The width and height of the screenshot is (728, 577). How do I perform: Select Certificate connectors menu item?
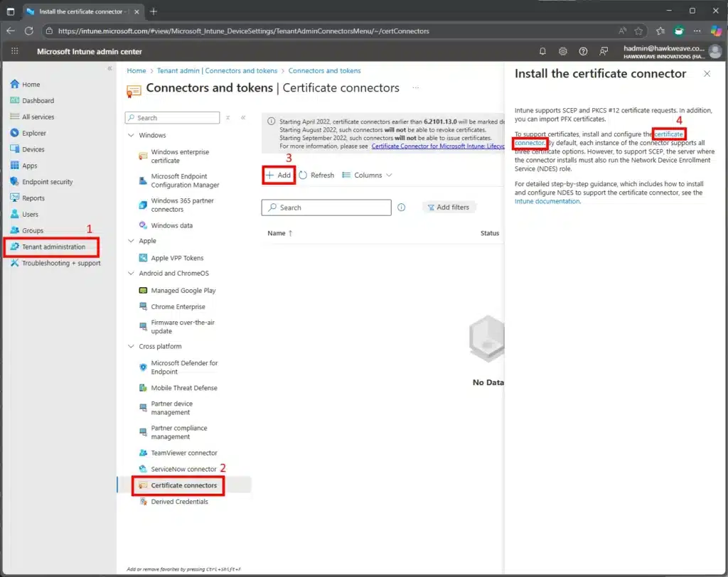[183, 485]
